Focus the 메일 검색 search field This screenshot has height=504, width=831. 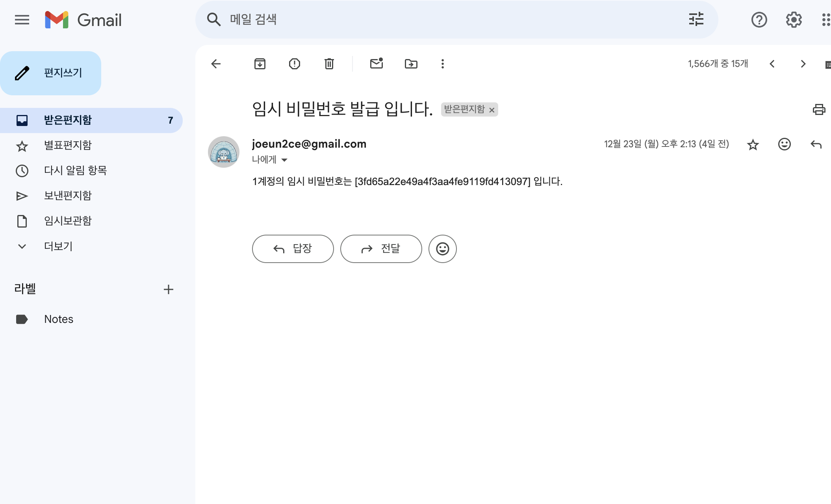coord(453,19)
